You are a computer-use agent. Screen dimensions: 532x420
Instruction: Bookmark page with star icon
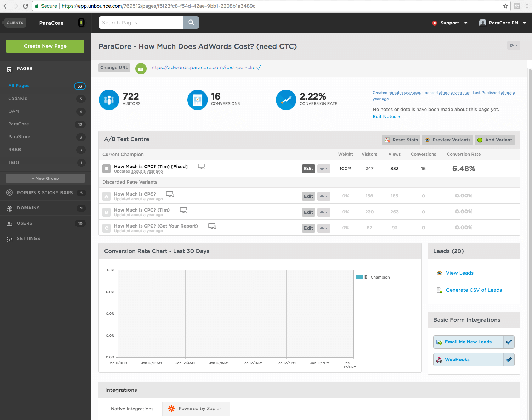point(505,6)
